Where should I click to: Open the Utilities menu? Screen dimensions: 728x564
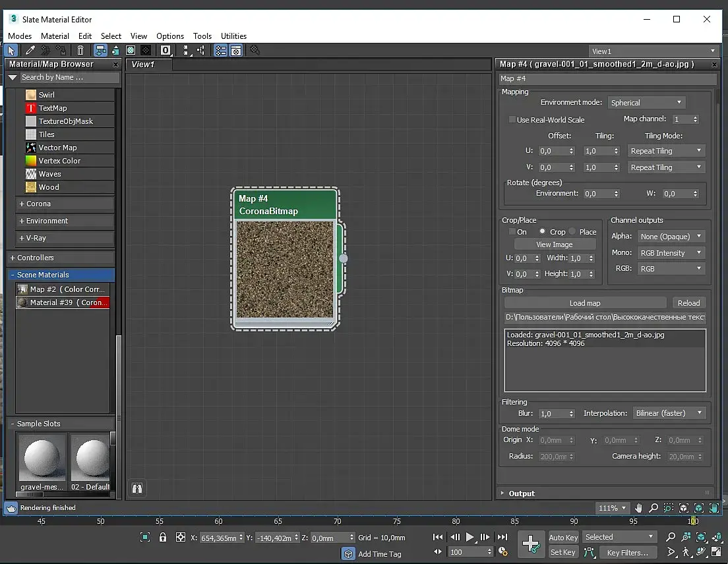[x=233, y=36]
